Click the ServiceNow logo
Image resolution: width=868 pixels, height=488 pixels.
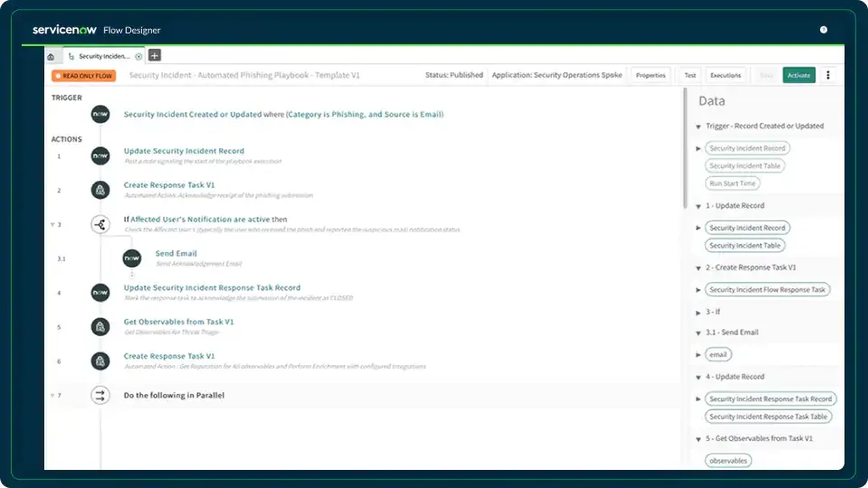[x=64, y=30]
